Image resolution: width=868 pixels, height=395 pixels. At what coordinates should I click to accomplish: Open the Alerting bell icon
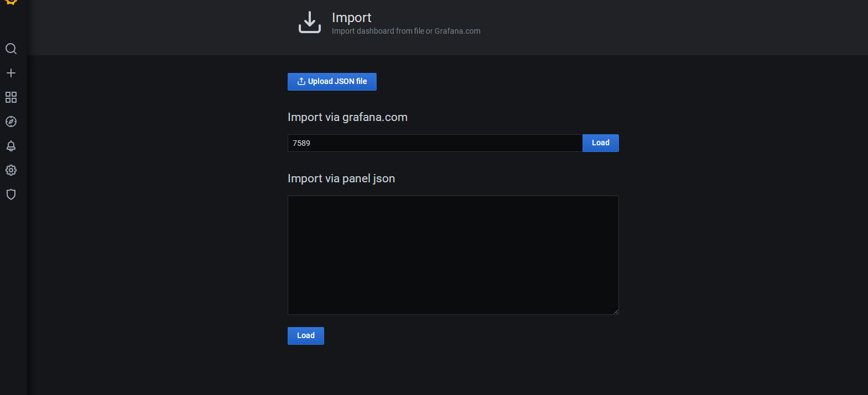tap(11, 146)
